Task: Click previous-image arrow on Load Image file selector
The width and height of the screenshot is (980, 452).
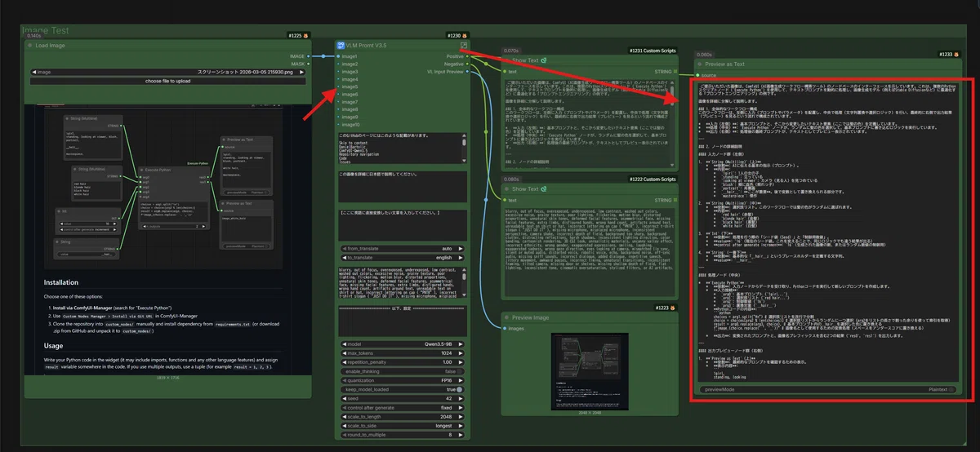Action: (x=34, y=72)
